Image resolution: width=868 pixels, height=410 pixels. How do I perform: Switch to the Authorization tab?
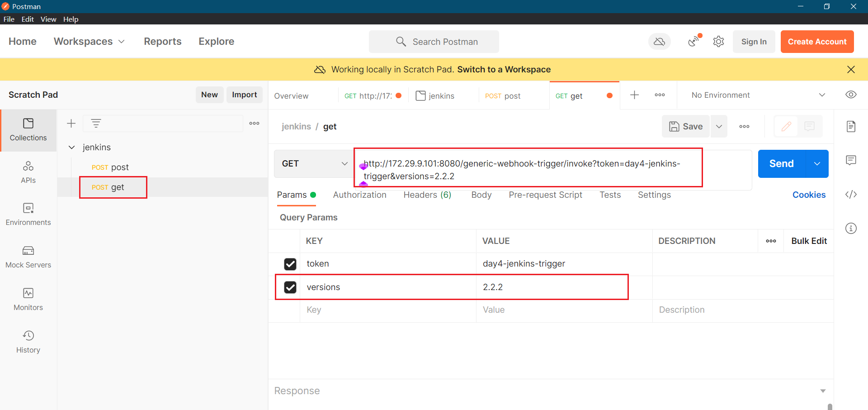(359, 195)
